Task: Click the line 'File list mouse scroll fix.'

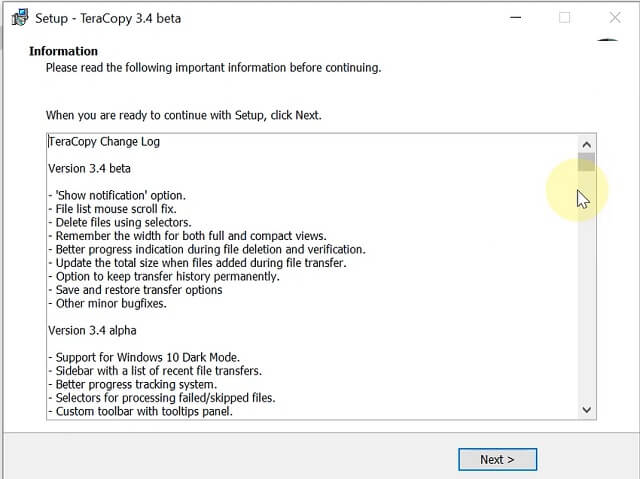Action: pyautogui.click(x=112, y=209)
